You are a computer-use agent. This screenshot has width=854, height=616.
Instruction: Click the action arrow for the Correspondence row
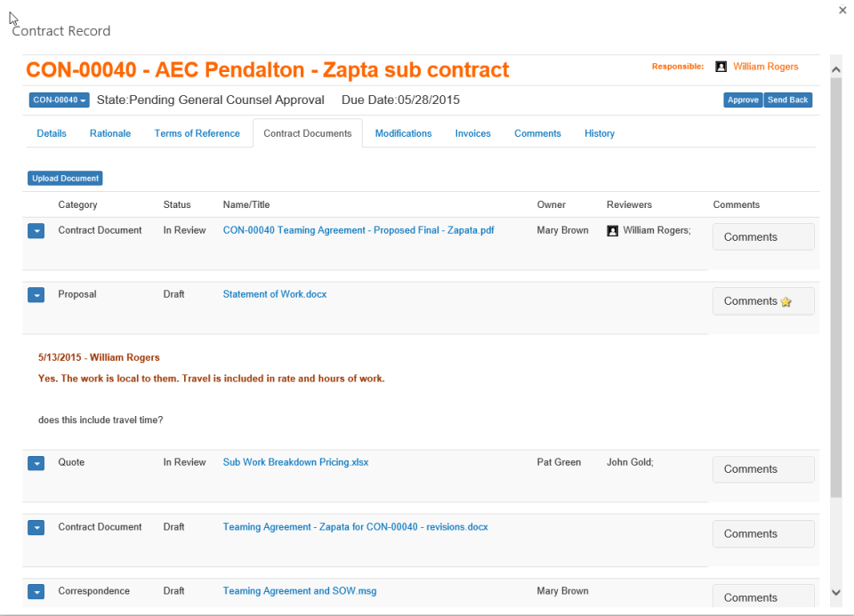36,591
